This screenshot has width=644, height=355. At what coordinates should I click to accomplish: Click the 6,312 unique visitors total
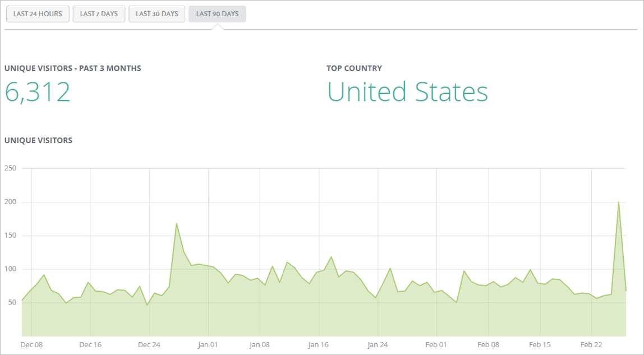[x=38, y=92]
